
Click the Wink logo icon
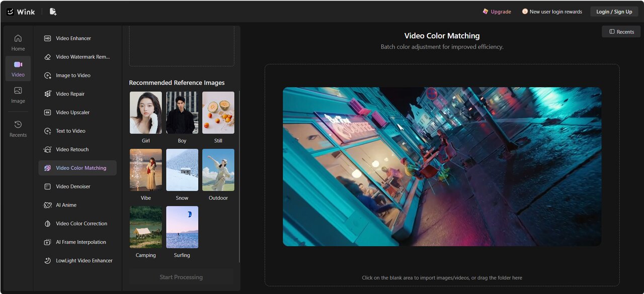(x=10, y=12)
